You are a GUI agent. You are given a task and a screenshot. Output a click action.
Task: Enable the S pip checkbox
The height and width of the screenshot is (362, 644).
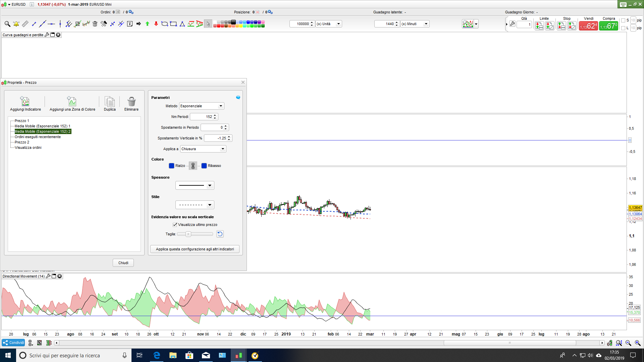(x=623, y=20)
